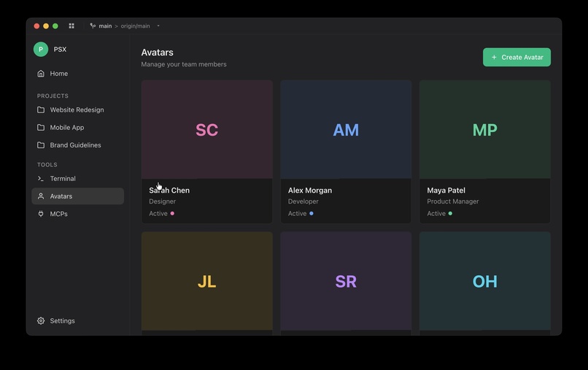Image resolution: width=588 pixels, height=370 pixels.
Task: Click the MCPs plug icon
Action: click(41, 214)
